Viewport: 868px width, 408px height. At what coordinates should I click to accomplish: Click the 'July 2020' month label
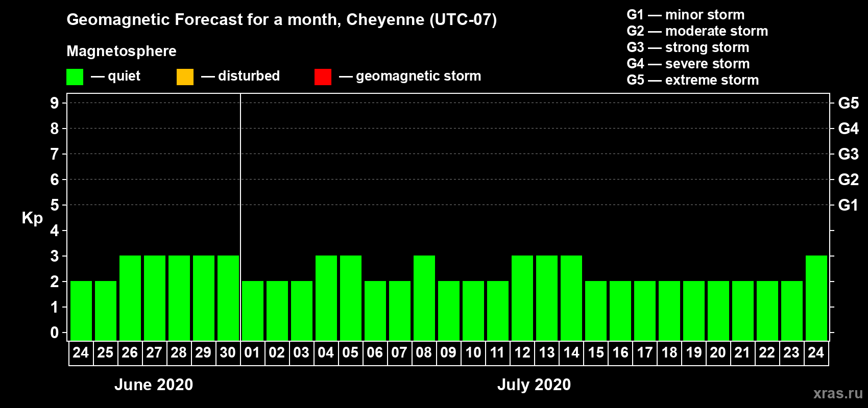(534, 385)
